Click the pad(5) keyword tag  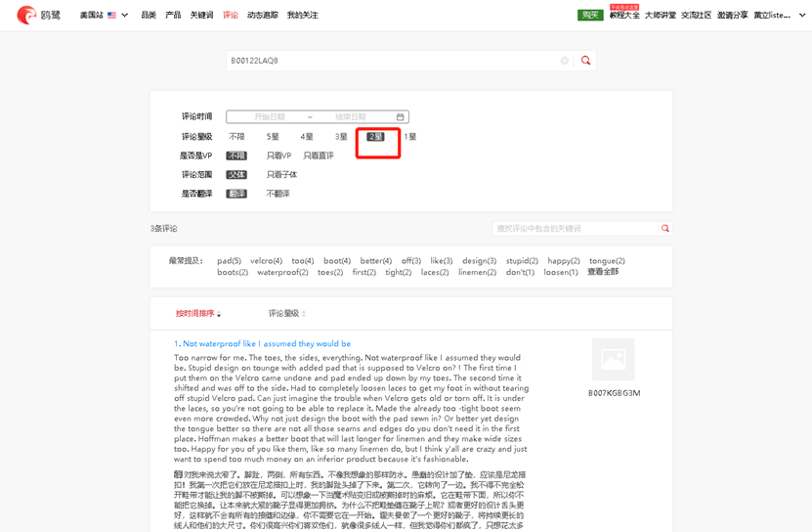(229, 261)
